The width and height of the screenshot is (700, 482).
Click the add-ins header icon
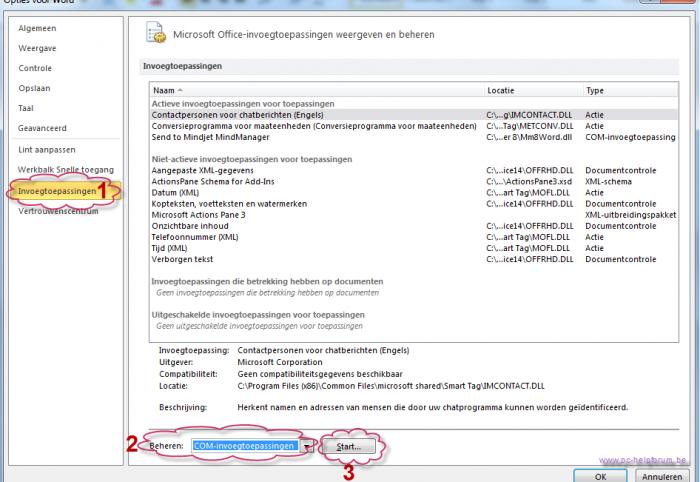(x=156, y=33)
